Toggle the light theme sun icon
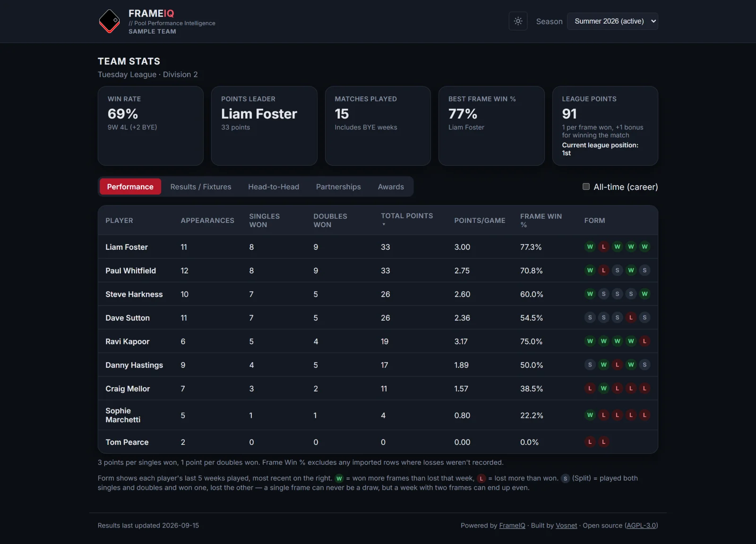Image resolution: width=756 pixels, height=544 pixels. coord(518,21)
